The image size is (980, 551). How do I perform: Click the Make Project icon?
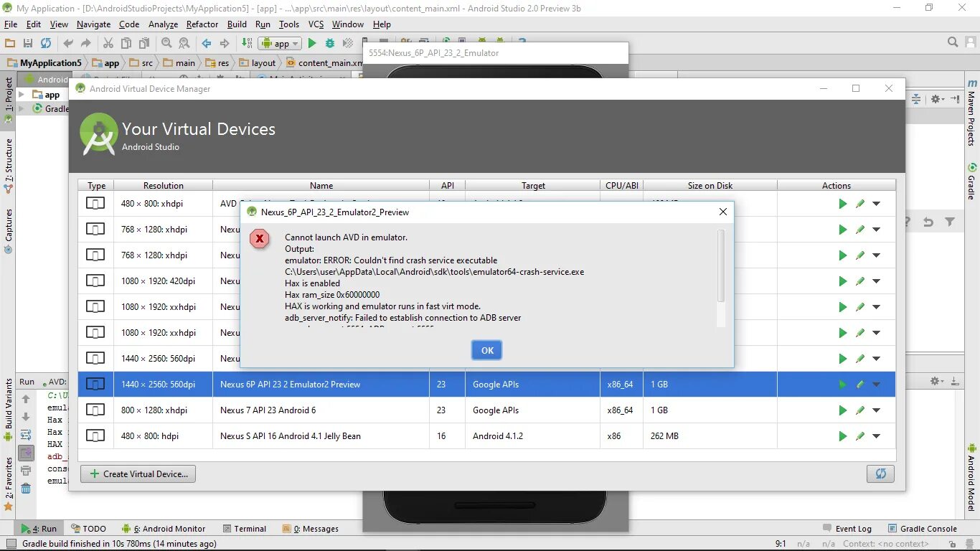pyautogui.click(x=247, y=44)
